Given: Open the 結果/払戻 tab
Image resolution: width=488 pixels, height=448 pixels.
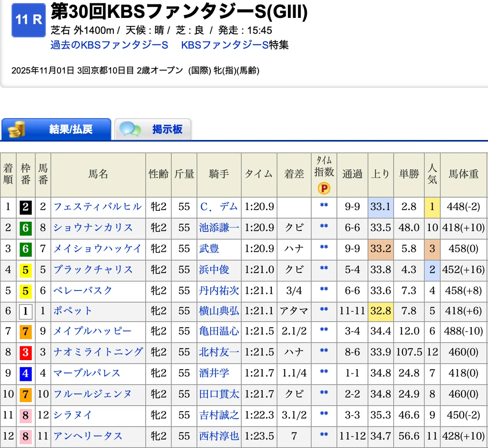Looking at the screenshot, I should tap(56, 129).
